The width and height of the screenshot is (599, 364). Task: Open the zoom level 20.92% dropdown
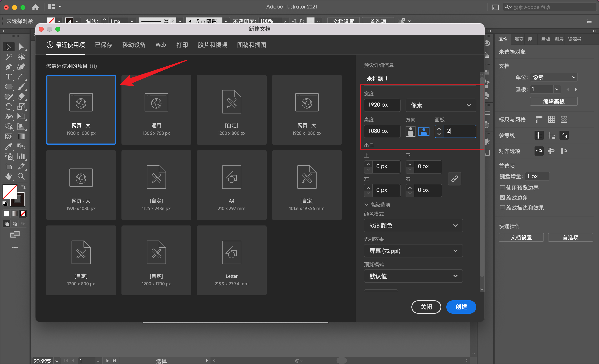tap(57, 361)
